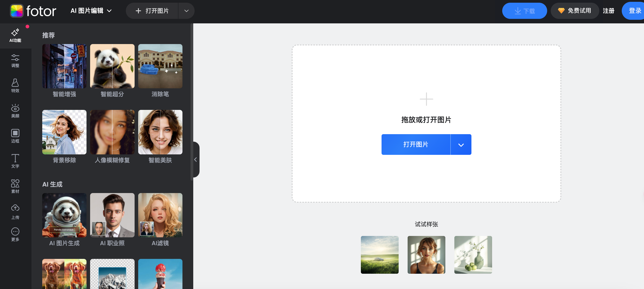Open the 上传 upload sidebar tool

click(x=15, y=212)
